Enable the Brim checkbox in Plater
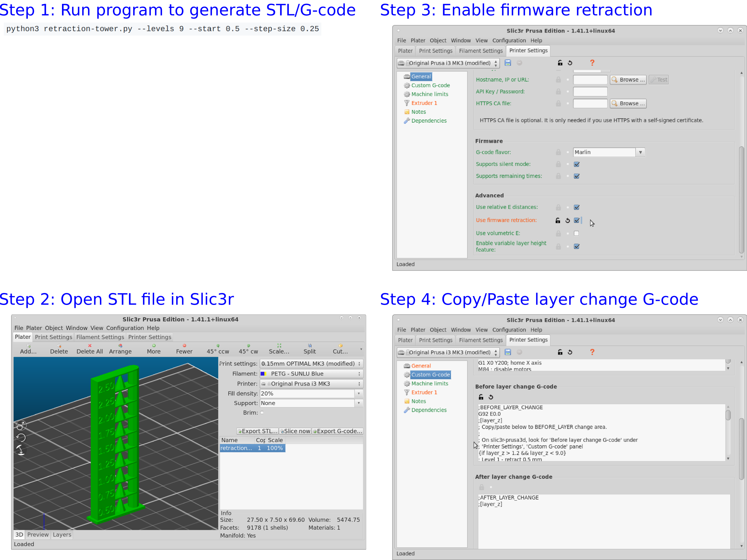Screen dimensions: 747x560 coord(262,412)
